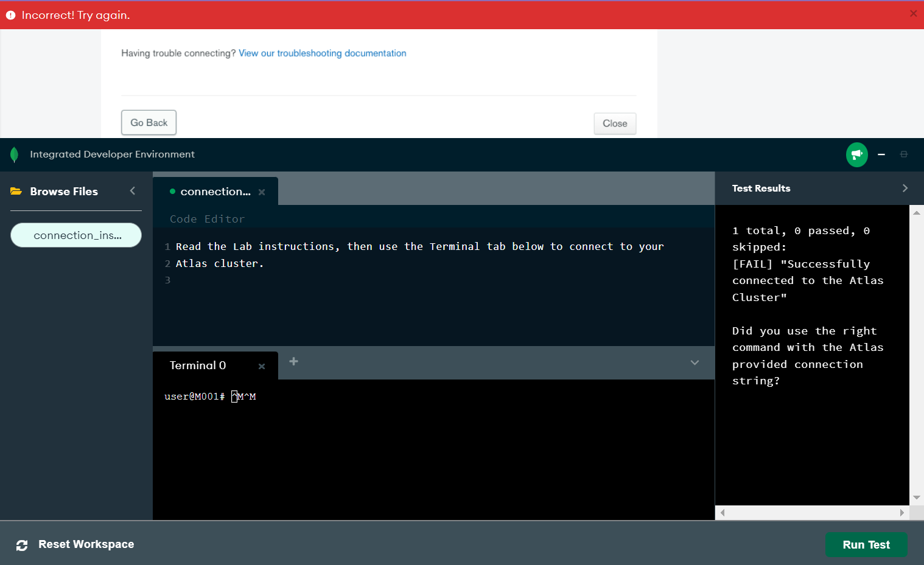Collapse the Browse Files sidebar

[133, 191]
